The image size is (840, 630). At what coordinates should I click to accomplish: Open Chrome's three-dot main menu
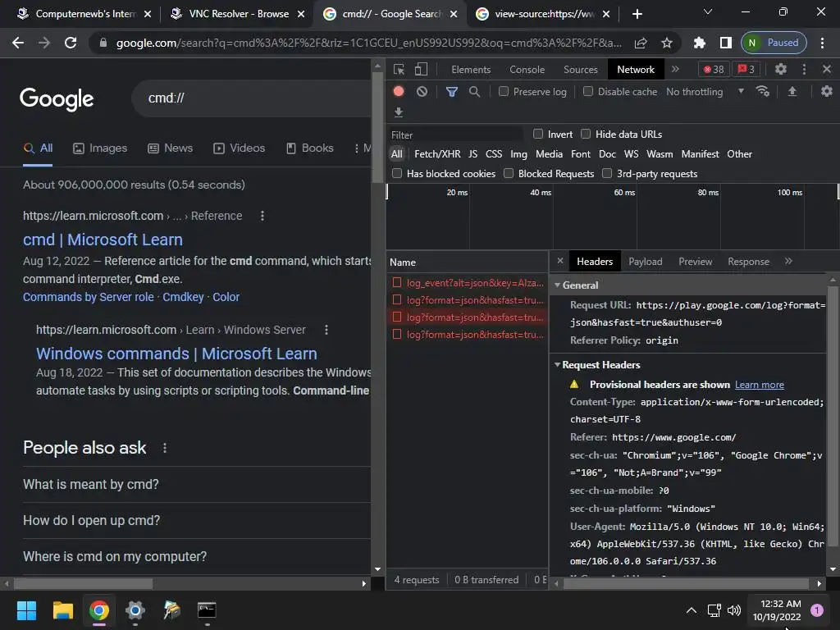tap(822, 43)
